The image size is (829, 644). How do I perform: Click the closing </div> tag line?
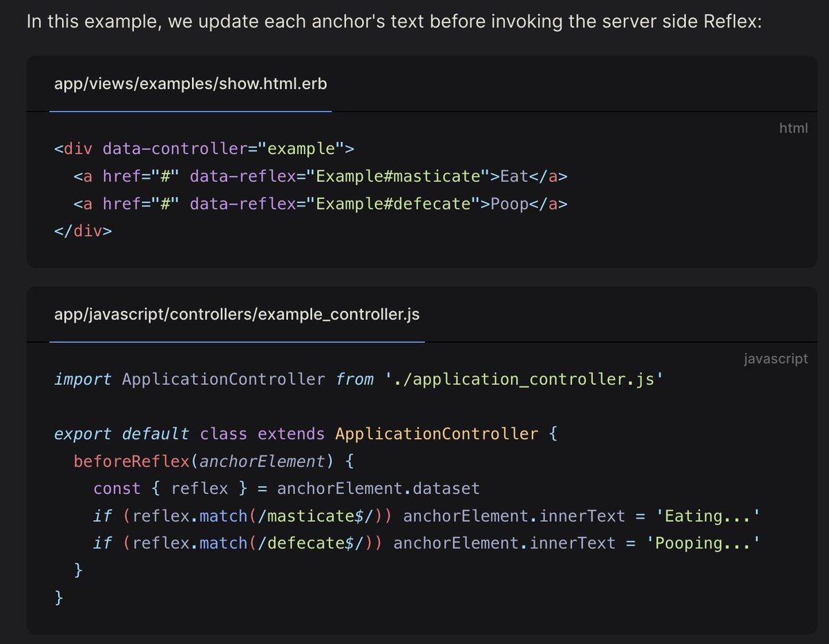tap(83, 231)
